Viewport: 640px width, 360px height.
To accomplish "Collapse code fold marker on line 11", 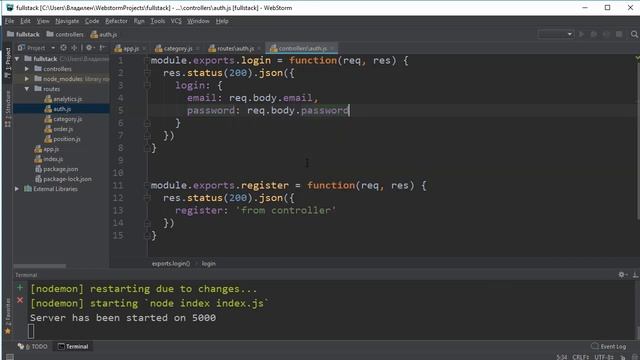I will (x=147, y=185).
